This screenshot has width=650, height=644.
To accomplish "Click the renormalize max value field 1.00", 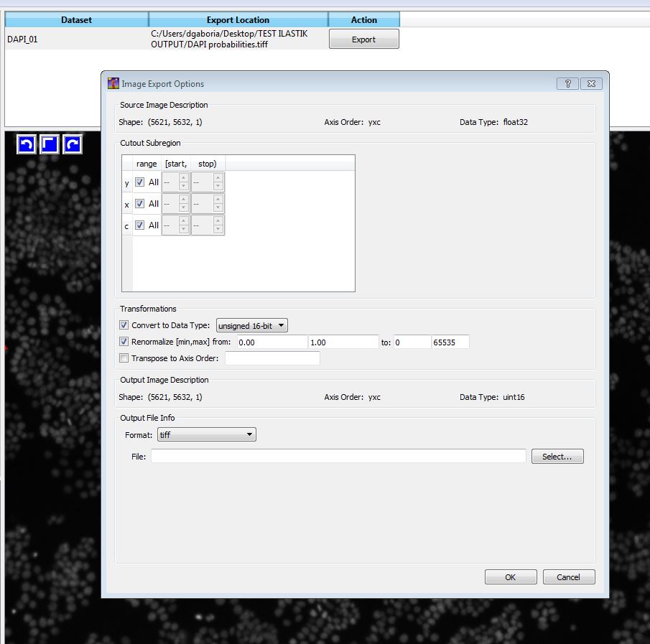I will (343, 342).
